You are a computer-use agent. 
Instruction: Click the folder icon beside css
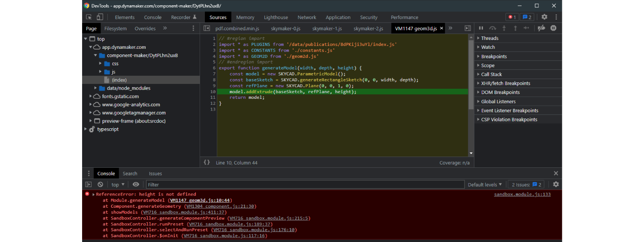[x=107, y=64]
